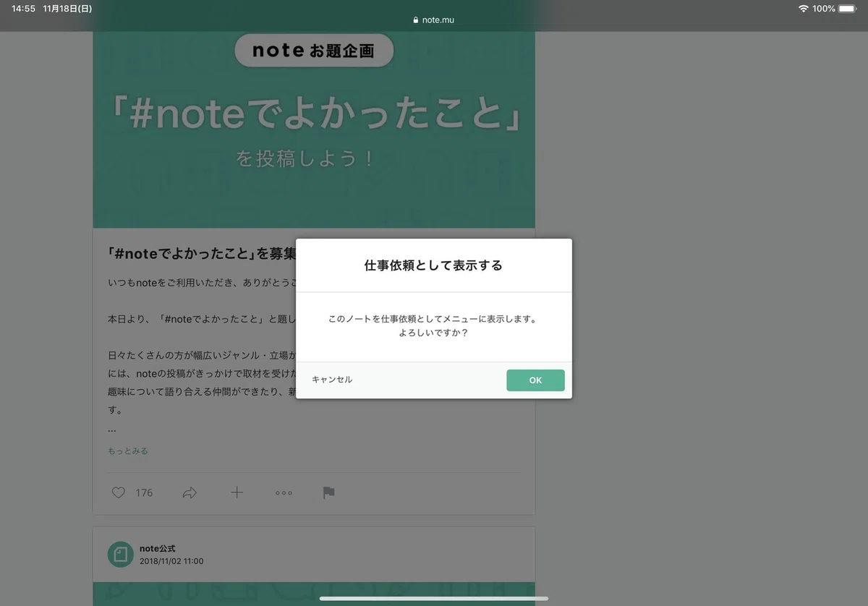This screenshot has height=606, width=868.
Task: Tap the plus icon below the article
Action: point(237,492)
